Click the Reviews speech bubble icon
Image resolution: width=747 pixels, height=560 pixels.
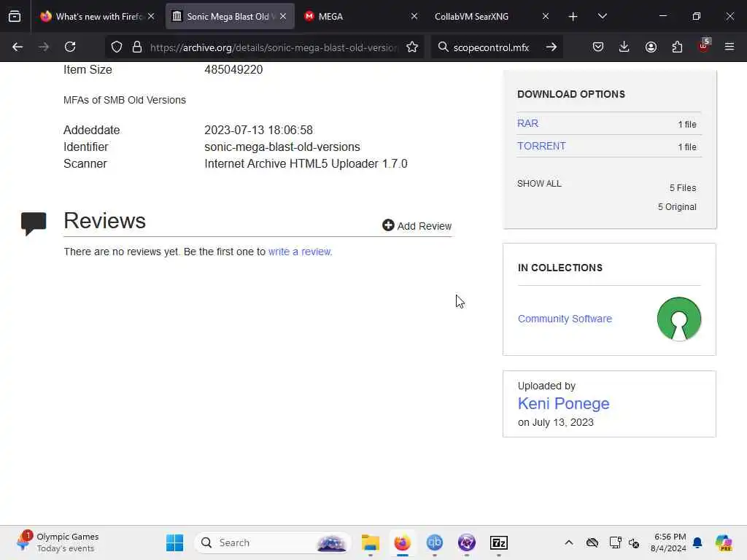click(x=34, y=223)
